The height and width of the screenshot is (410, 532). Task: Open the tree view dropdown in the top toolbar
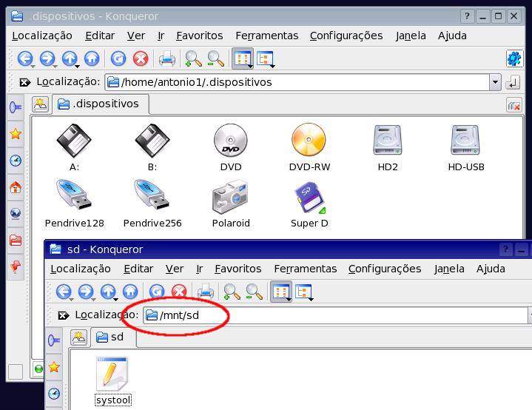[x=265, y=59]
